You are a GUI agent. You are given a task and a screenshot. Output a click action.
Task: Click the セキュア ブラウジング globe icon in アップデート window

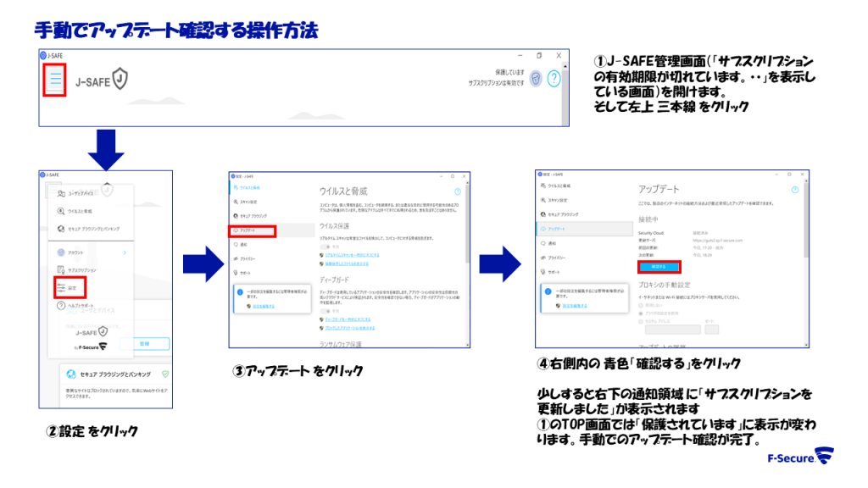click(542, 214)
